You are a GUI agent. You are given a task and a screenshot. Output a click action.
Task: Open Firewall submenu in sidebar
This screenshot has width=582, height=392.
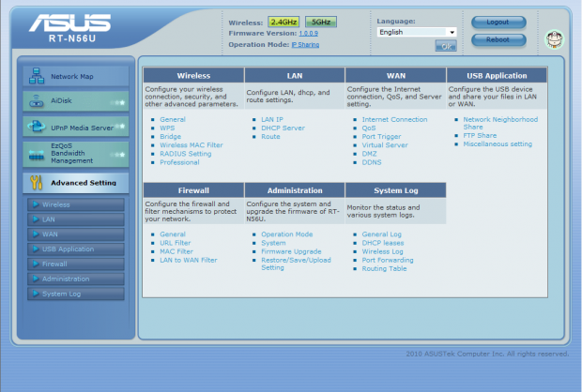click(x=76, y=264)
